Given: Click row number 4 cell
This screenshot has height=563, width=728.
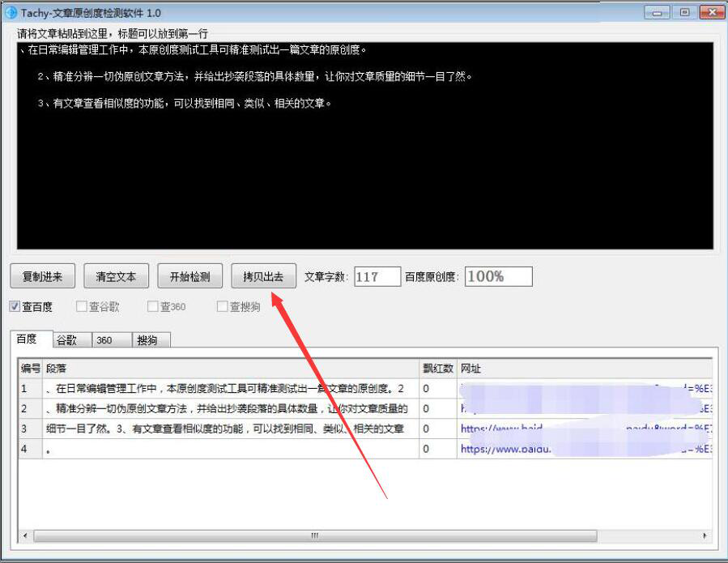Looking at the screenshot, I should point(31,449).
